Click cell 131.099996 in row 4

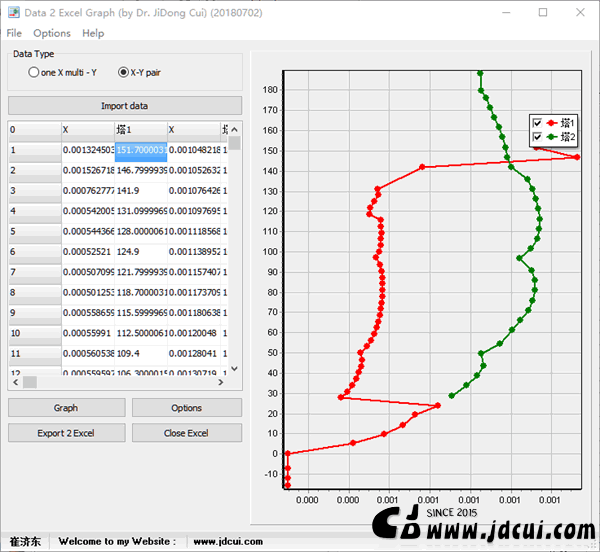(x=141, y=211)
